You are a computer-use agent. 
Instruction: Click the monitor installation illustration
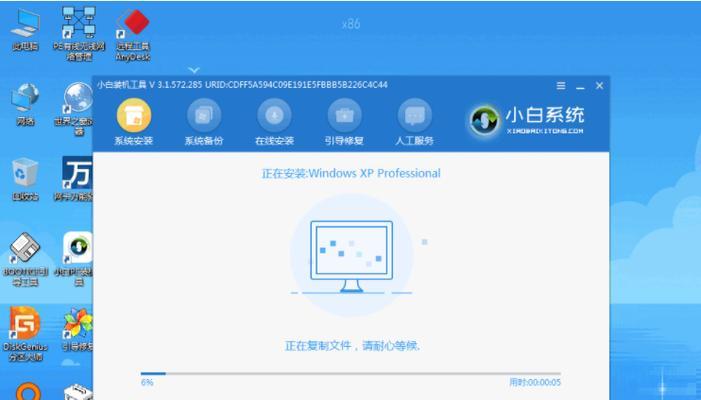(351, 256)
